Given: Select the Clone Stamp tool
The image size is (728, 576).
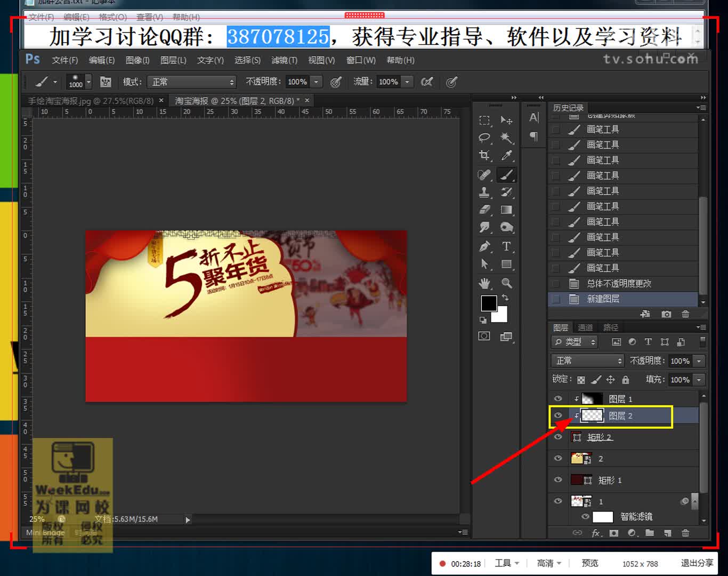Looking at the screenshot, I should [x=484, y=192].
